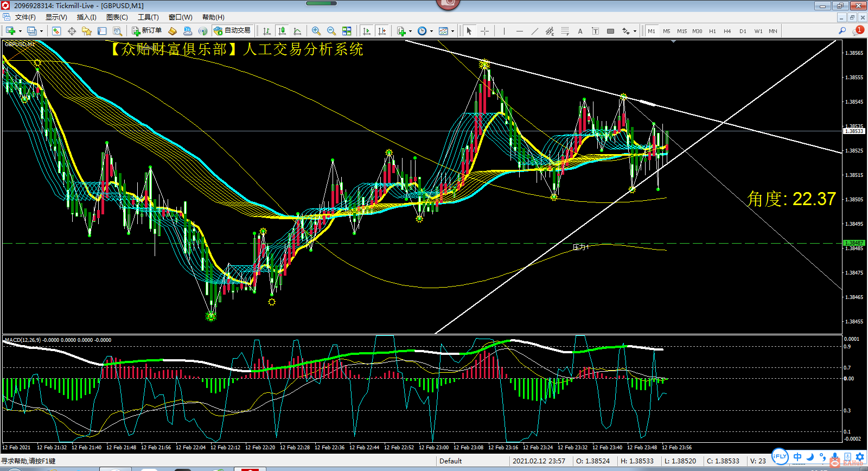
Task: Switch chart to line chart mode
Action: [x=297, y=31]
